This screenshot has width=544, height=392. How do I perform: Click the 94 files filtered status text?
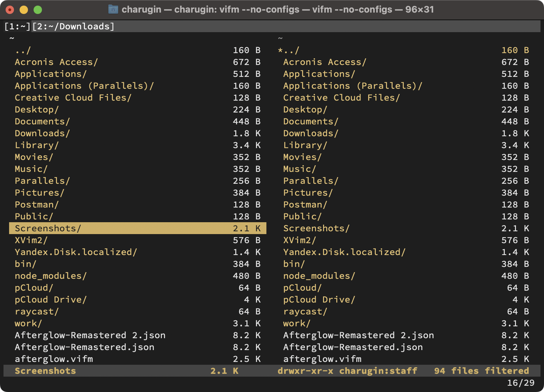point(481,371)
